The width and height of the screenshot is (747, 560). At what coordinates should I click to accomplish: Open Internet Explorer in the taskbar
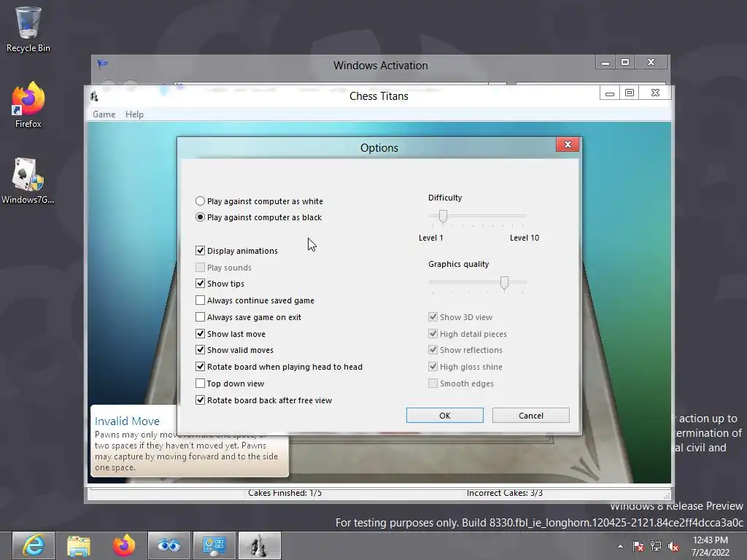coord(34,545)
